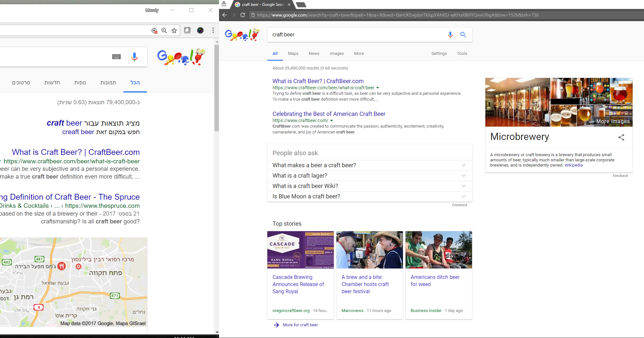The image size is (644, 338).
Task: Close the 'craft beer - Google Search' tab
Action: click(289, 5)
